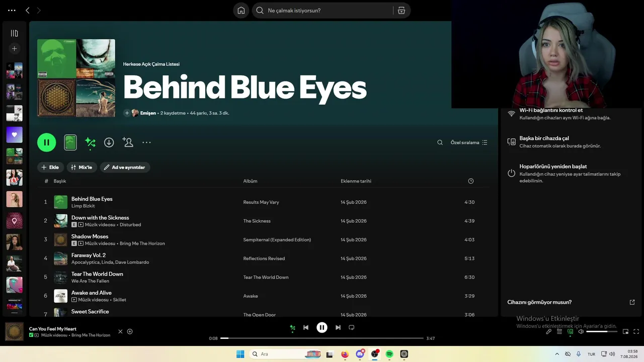Search within the playlist

440,142
